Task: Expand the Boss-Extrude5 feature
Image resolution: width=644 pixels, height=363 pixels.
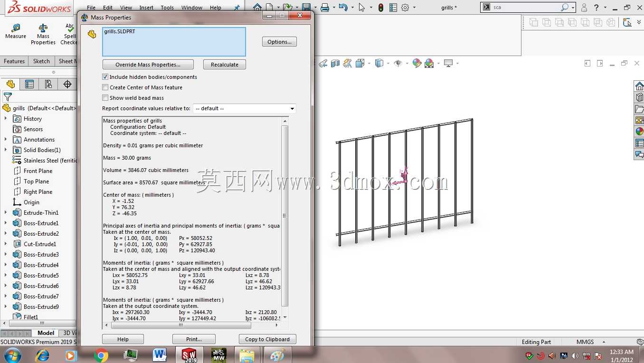Action: pyautogui.click(x=6, y=276)
